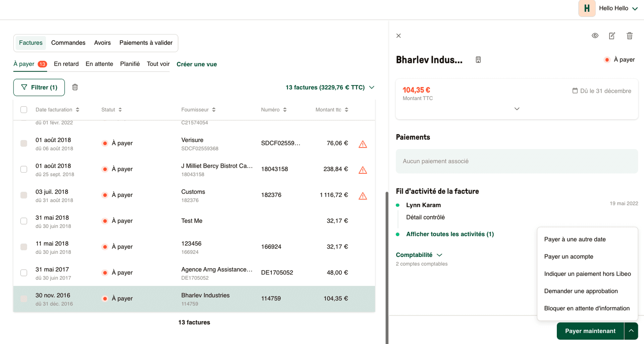Check the Verisure invoice checkbox
This screenshot has height=344, width=644.
pyautogui.click(x=24, y=143)
